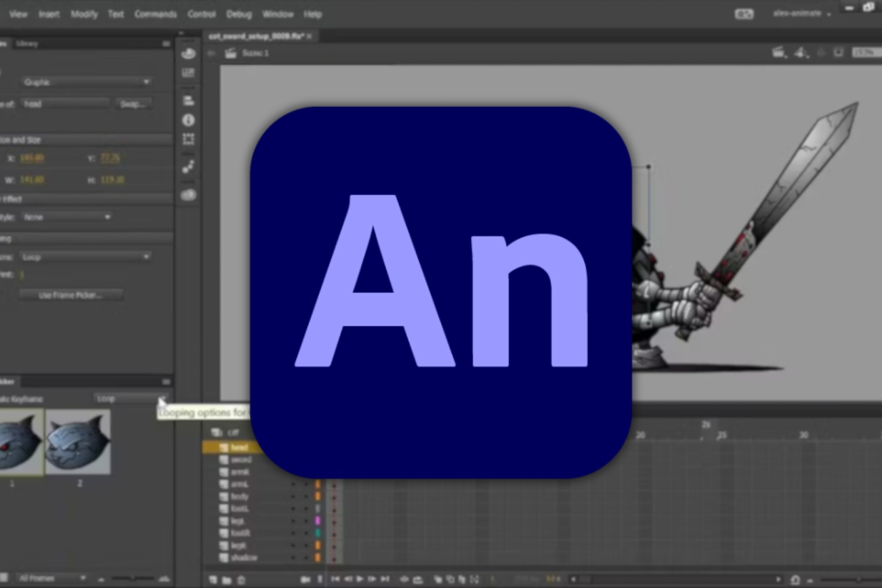882x588 pixels.
Task: Click the Add Camera icon
Action: tap(305, 580)
